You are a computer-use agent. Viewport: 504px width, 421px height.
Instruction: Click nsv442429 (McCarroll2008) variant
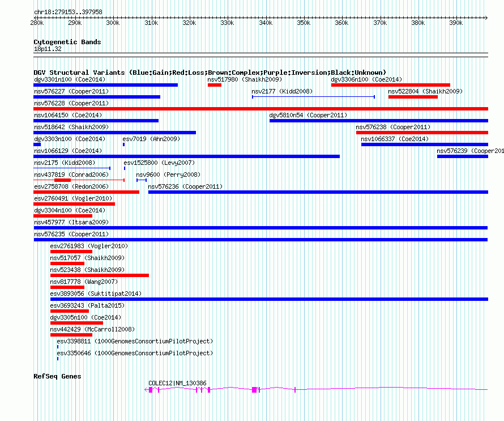coord(71,335)
